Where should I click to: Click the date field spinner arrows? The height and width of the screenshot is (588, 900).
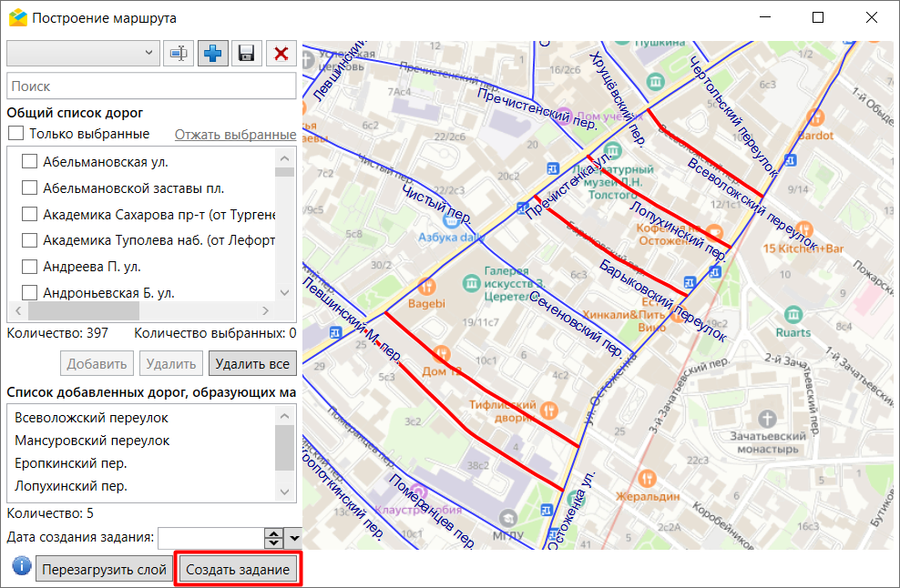(x=273, y=539)
